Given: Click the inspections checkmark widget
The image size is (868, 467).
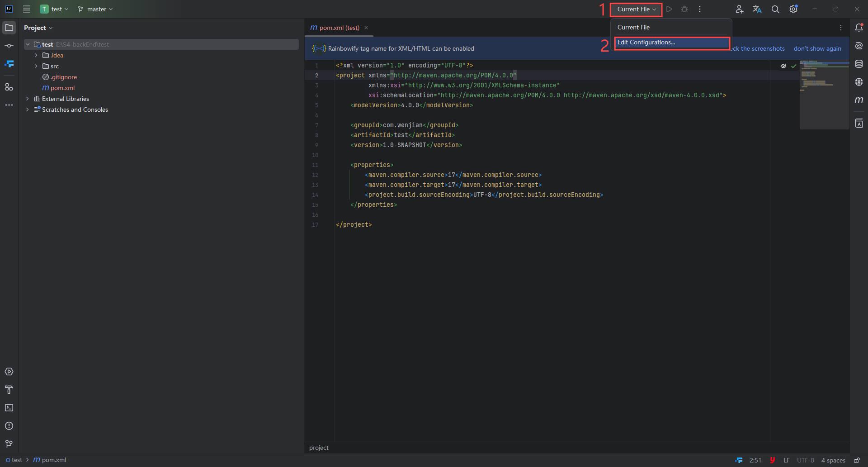Looking at the screenshot, I should pos(794,66).
